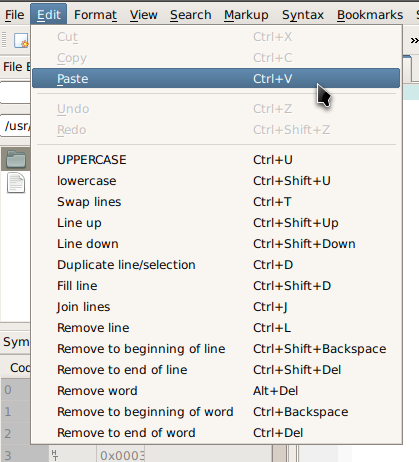419x462 pixels.
Task: Expand toolbar overflow chevron
Action: tap(414, 40)
